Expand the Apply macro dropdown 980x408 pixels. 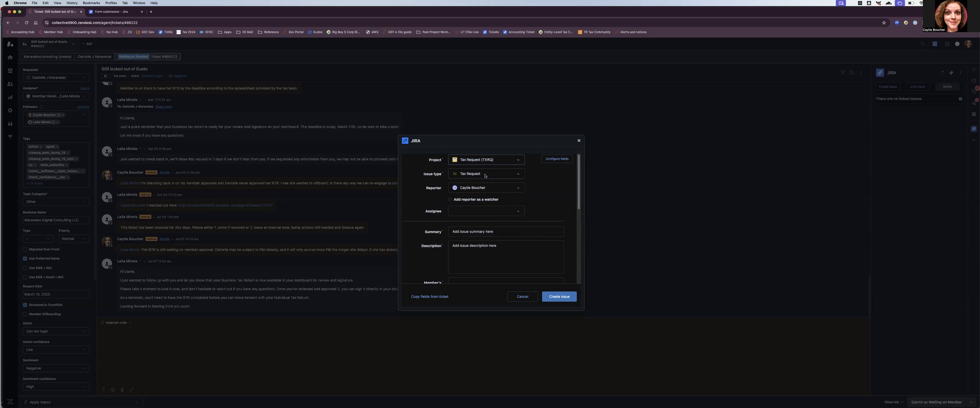click(82, 402)
